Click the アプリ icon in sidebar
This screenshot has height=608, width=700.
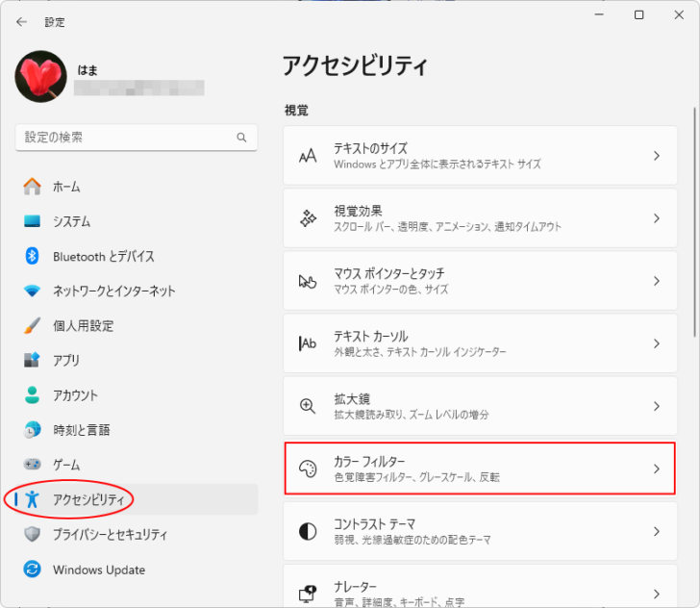tap(32, 360)
